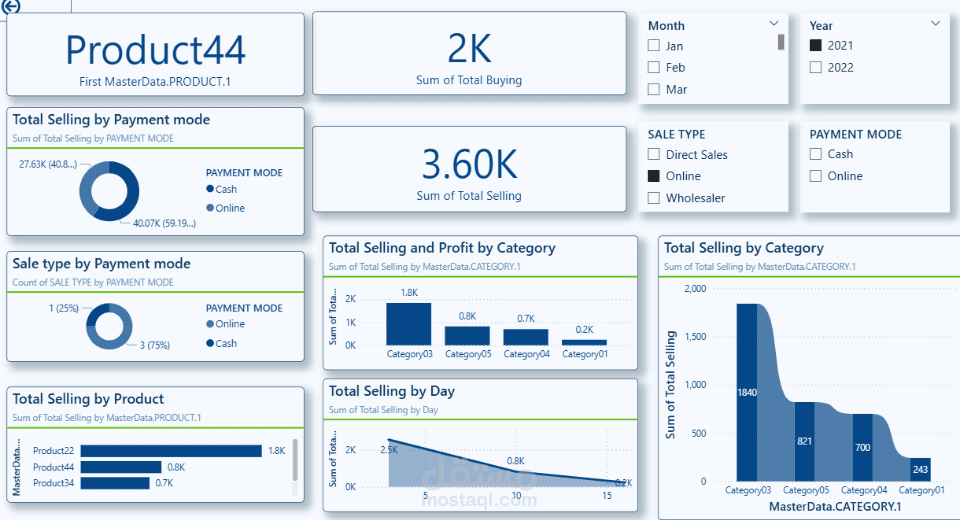
Task: Click the 40.07K (59.19...) donut label
Action: click(x=165, y=223)
